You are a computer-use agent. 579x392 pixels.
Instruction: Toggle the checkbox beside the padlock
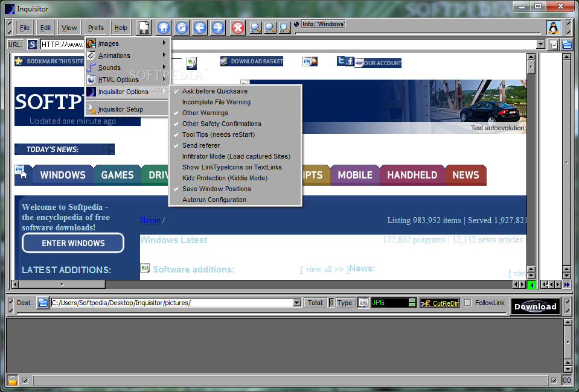click(25, 380)
